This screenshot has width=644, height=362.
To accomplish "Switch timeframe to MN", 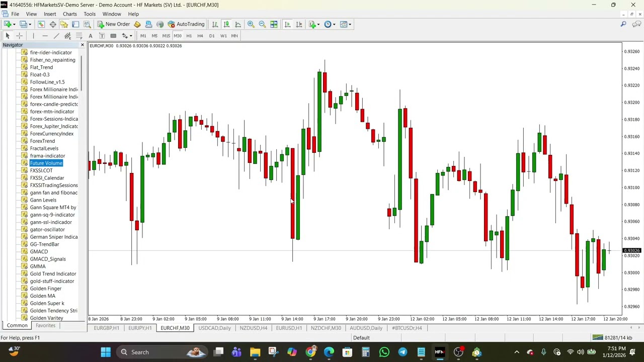I will pos(234,36).
